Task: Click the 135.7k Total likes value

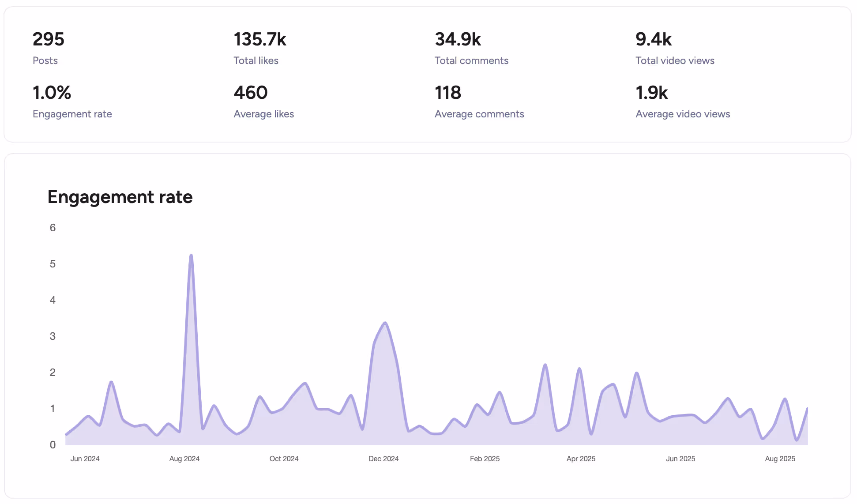Action: [x=260, y=40]
